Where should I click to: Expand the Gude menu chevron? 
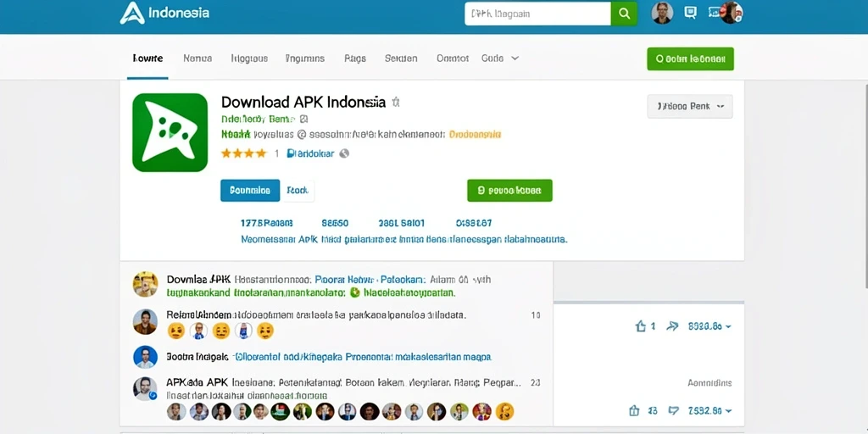515,58
